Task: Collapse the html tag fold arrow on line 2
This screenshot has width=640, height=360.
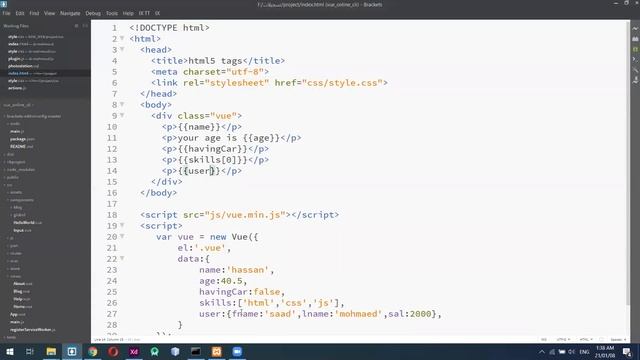Action: click(122, 38)
